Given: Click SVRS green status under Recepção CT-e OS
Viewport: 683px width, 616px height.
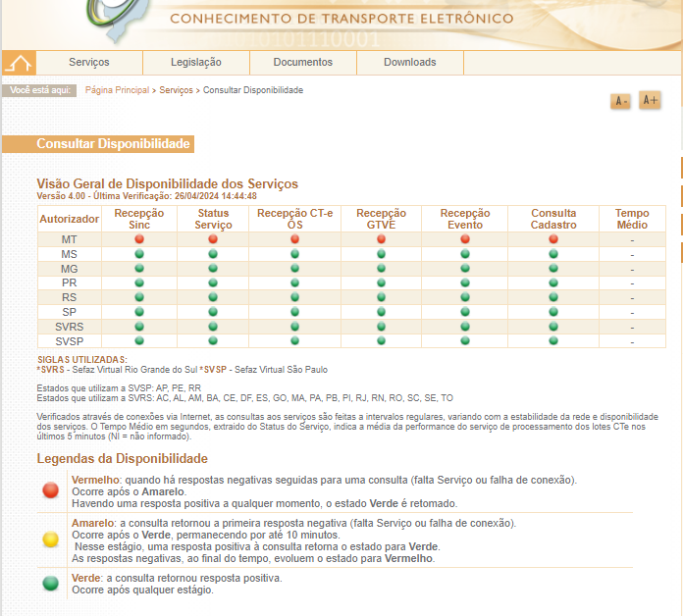Looking at the screenshot, I should point(295,327).
